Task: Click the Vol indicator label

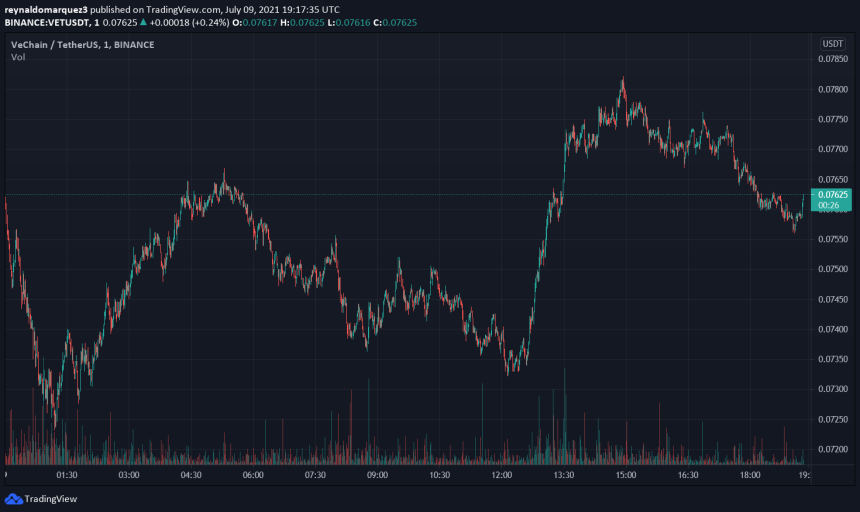Action: [18, 57]
